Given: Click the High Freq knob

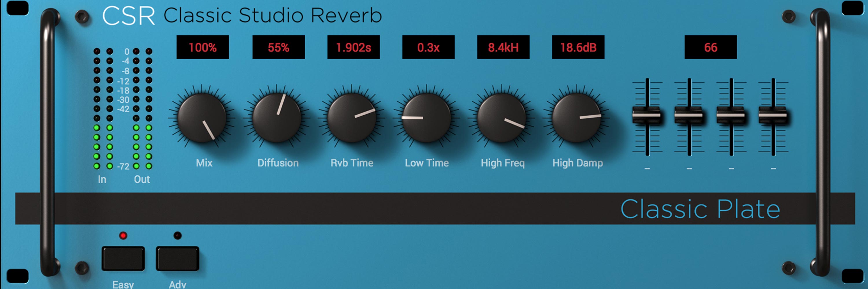Looking at the screenshot, I should tap(501, 118).
